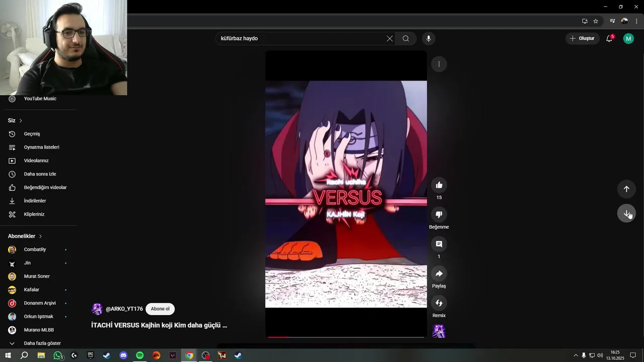Install app icon in address bar
Screen dimensions: 644x362
pos(585,21)
